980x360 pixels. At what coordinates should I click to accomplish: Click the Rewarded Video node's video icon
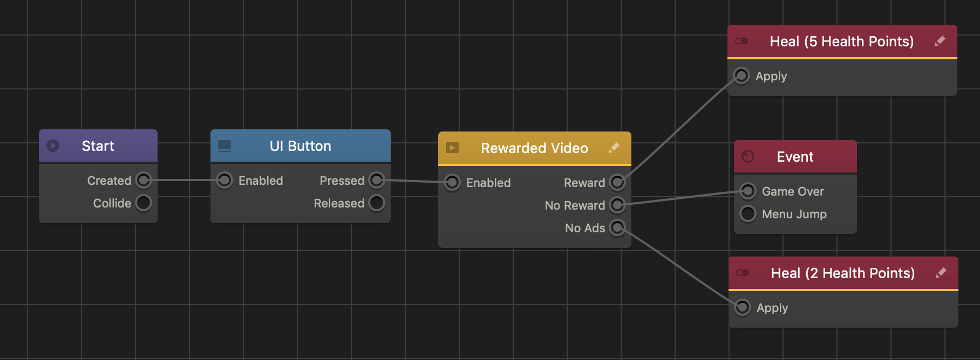click(x=452, y=148)
